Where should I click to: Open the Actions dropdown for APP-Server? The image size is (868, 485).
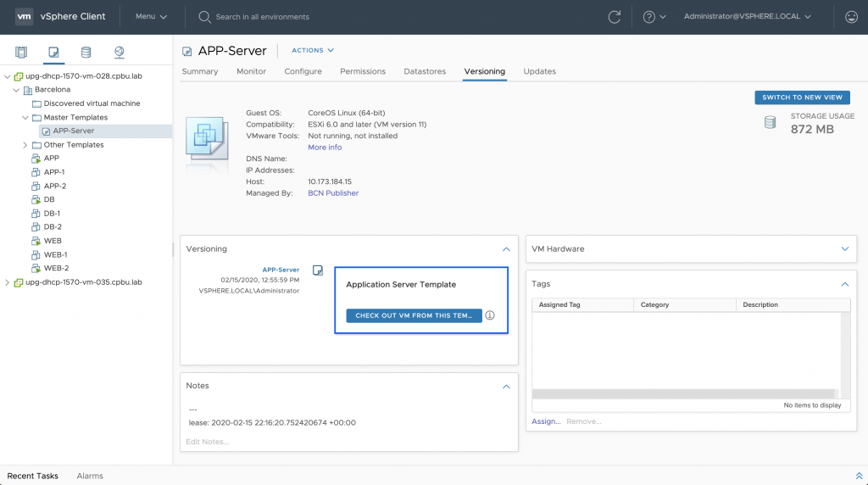[x=313, y=51]
